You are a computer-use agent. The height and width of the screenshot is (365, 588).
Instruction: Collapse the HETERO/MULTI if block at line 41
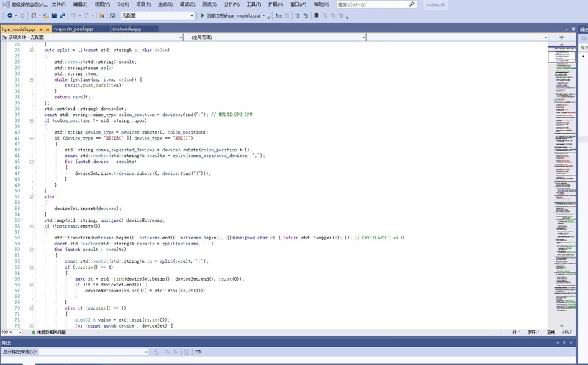(x=32, y=138)
